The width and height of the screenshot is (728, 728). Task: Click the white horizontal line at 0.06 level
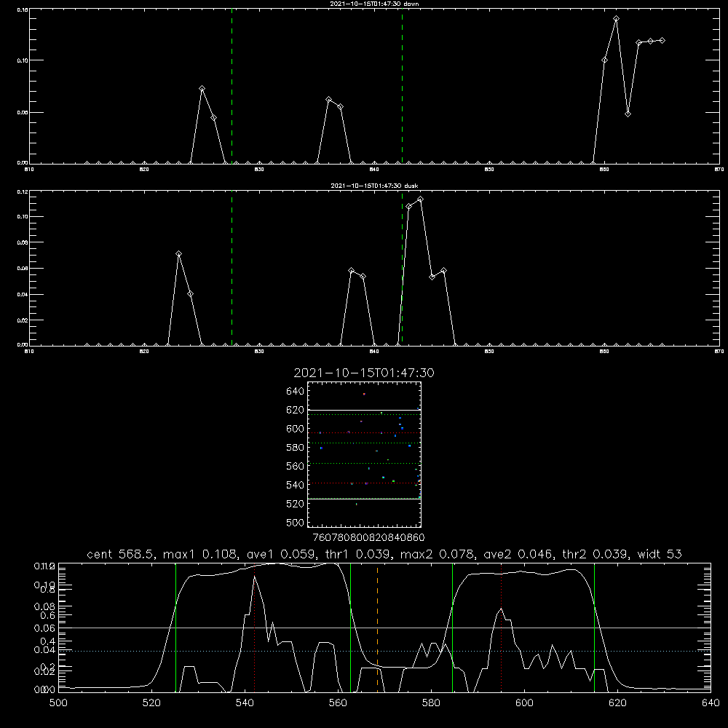point(384,628)
